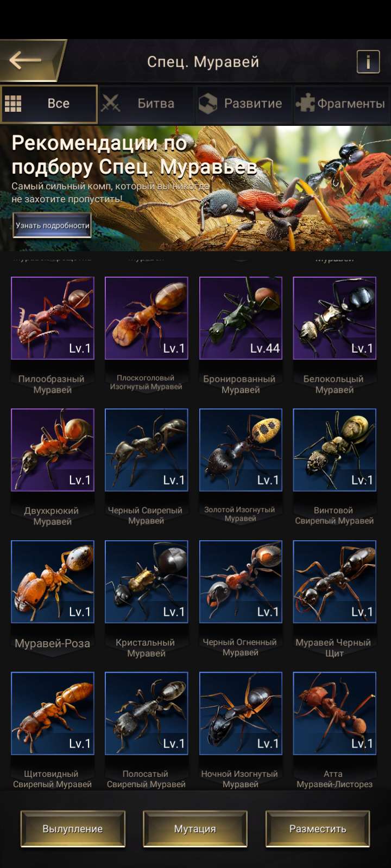Tap the Вылупление button
Viewport: 391px width, 868px height.
click(73, 829)
